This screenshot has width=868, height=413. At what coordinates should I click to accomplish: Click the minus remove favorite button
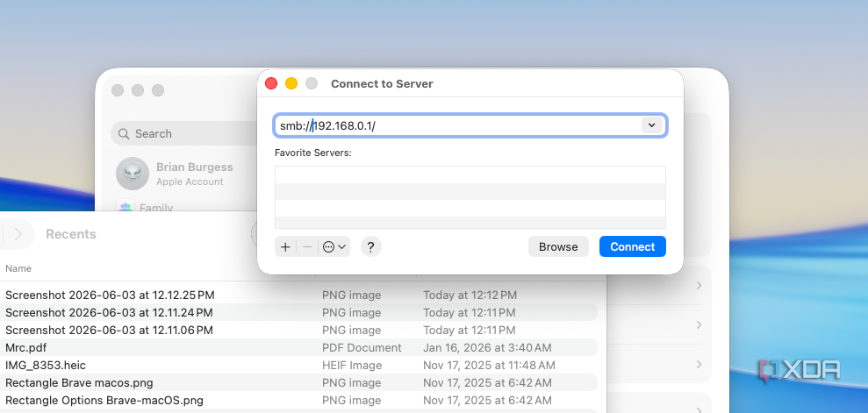click(x=307, y=246)
